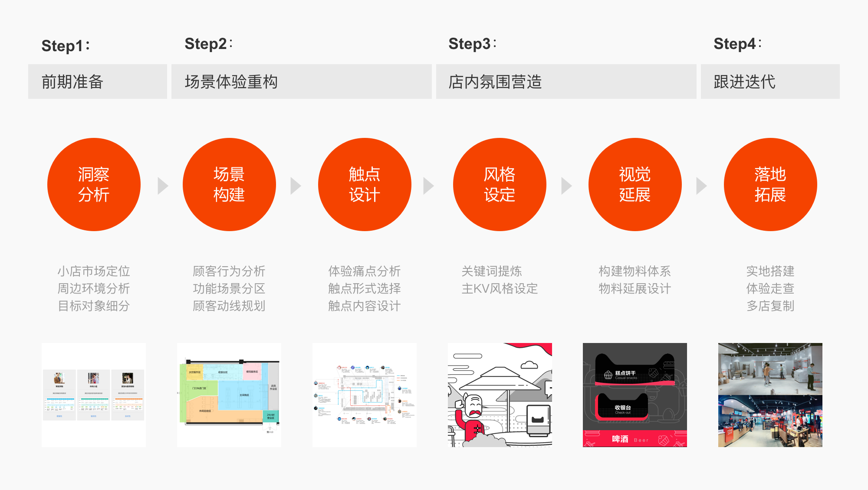Click the 落地拓展 orange circle
This screenshot has height=490, width=868.
click(x=770, y=184)
